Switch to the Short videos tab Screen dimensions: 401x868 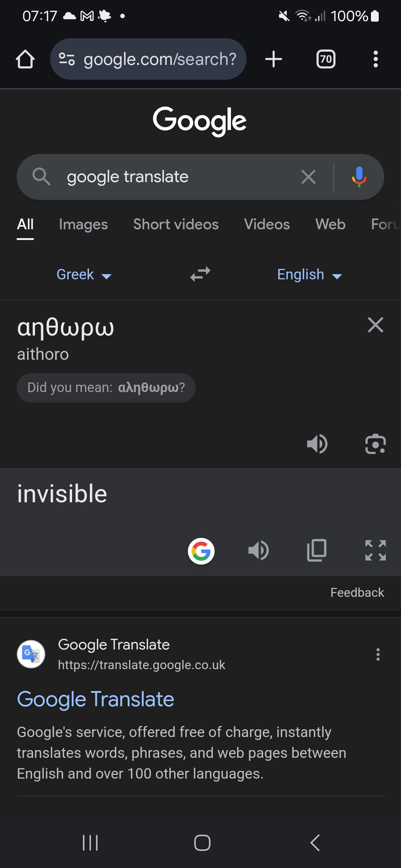click(x=176, y=224)
